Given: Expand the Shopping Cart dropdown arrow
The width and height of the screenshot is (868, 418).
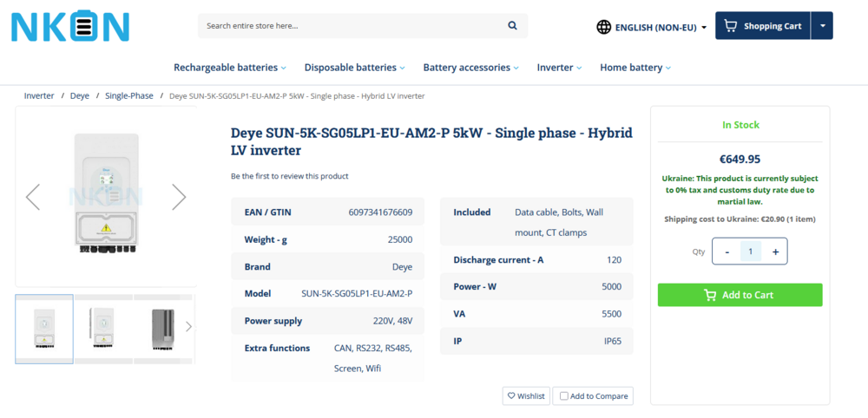Looking at the screenshot, I should 822,26.
